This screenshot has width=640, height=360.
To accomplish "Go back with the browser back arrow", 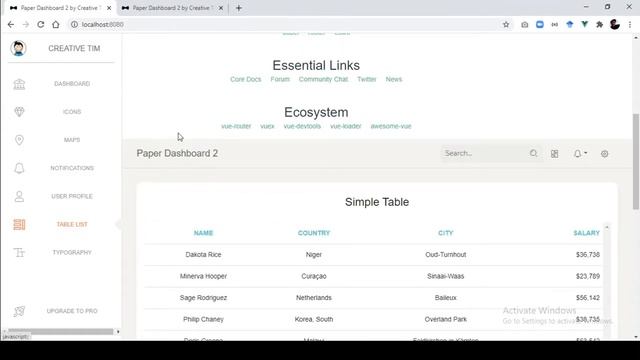I will 11,24.
